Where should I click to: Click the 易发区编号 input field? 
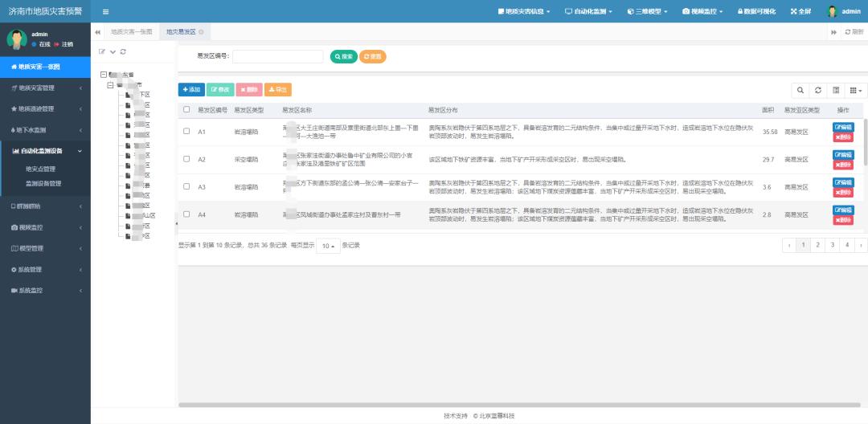[278, 56]
